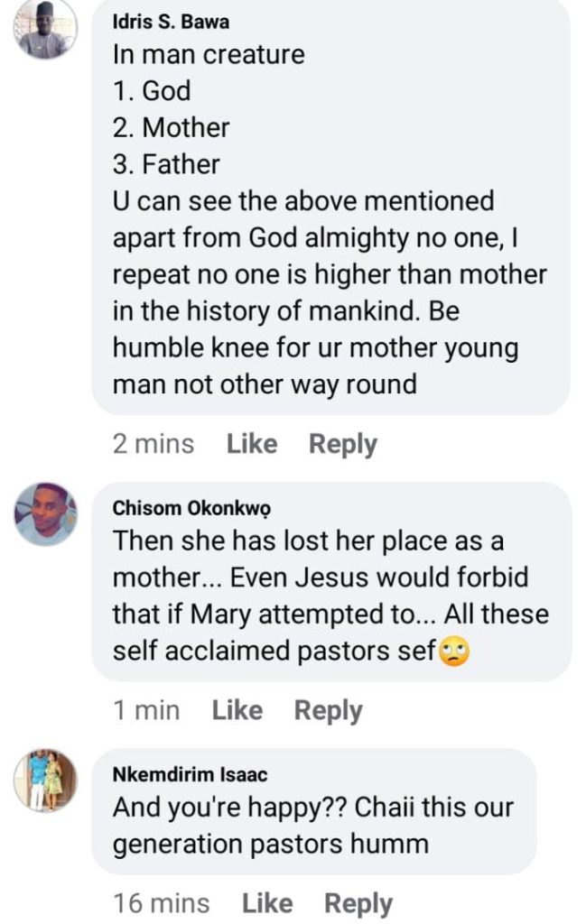Open Nkemdirim Isaac's profile picture

pos(45,780)
